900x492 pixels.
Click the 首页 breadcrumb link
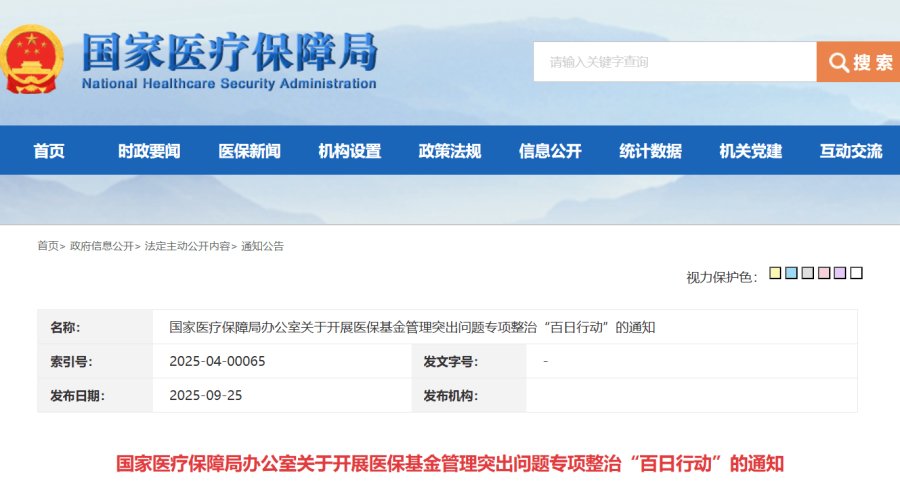coord(48,246)
